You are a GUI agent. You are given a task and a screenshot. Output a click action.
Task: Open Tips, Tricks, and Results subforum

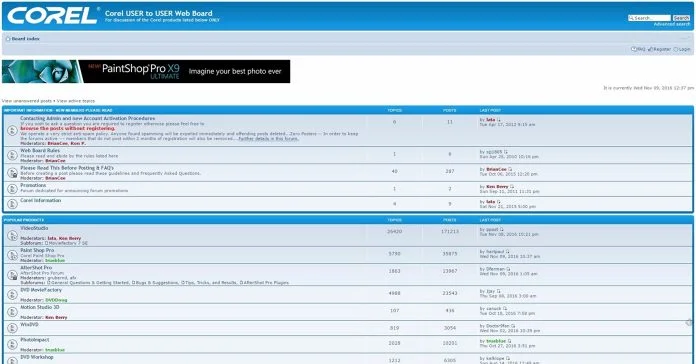pos(210,282)
